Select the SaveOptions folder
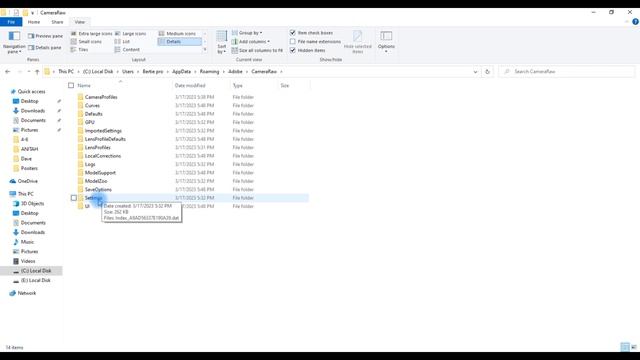Viewport: 640px width, 360px height. click(98, 189)
